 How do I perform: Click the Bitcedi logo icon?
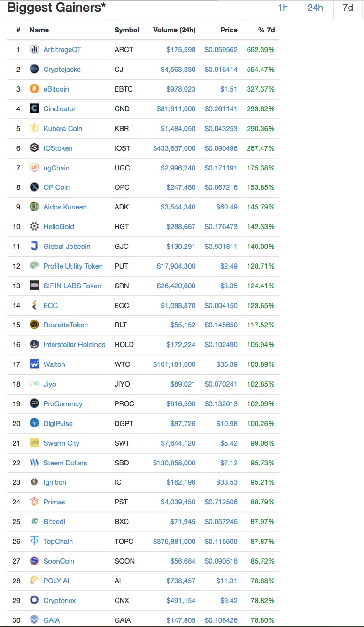(x=34, y=521)
